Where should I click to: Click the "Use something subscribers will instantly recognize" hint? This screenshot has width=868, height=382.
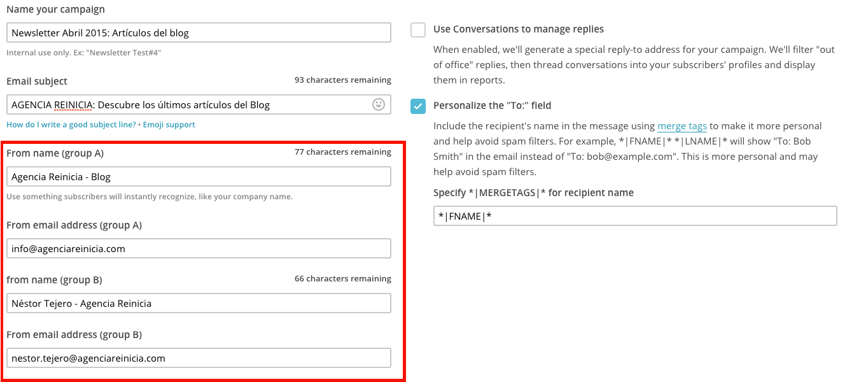(x=150, y=197)
